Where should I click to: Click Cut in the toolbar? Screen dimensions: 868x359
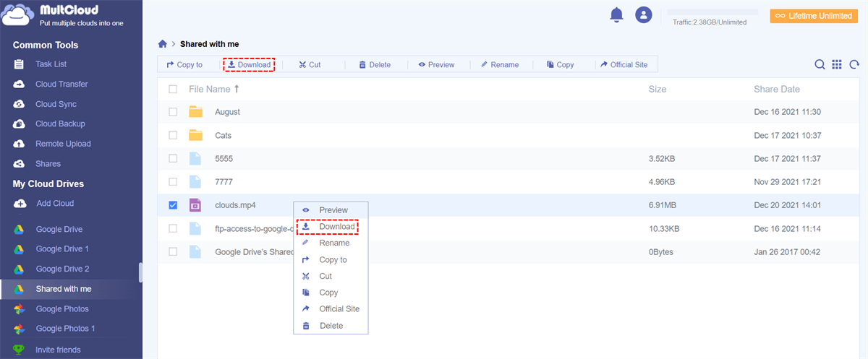click(310, 64)
